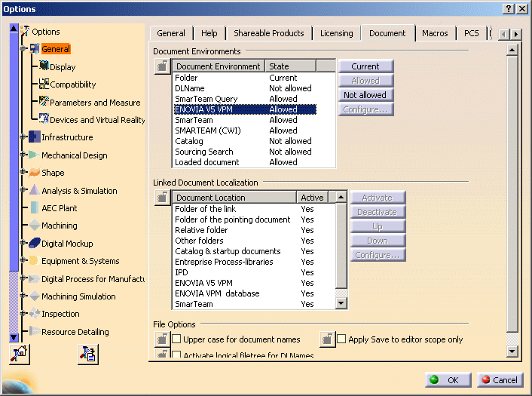Viewport: 532px width, 396px height.
Task: Enable Activate logical filetree for DLNames
Action: point(176,355)
